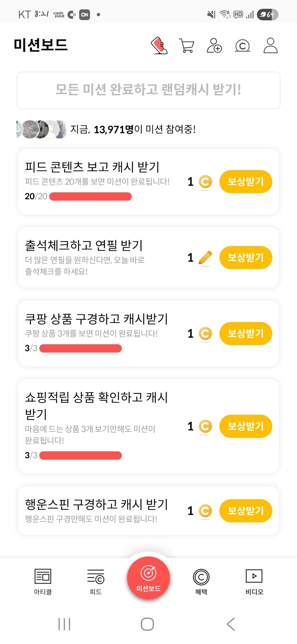Viewport: 297px width, 644px height.
Task: Claim pencil reward for 출석체크 mission
Action: (245, 258)
